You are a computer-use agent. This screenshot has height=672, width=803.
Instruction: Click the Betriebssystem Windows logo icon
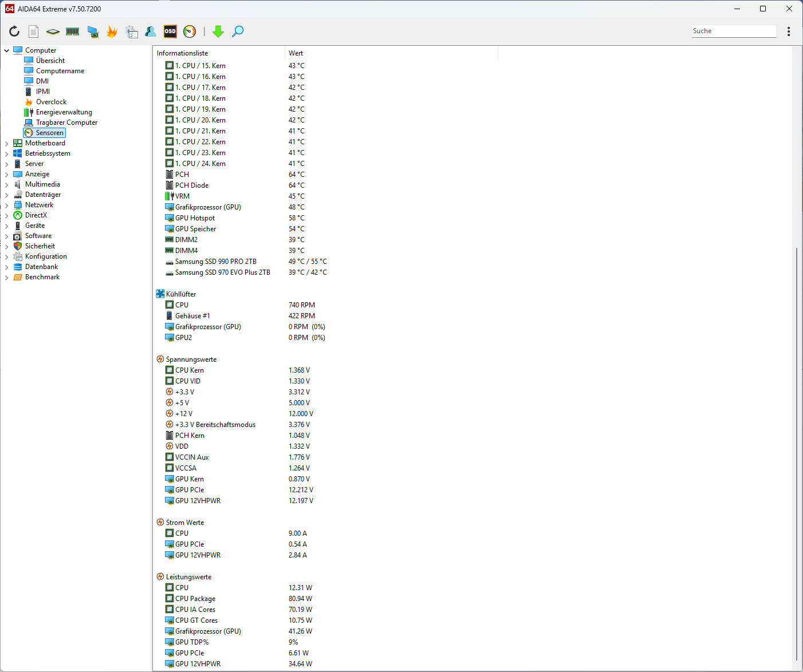(x=18, y=153)
